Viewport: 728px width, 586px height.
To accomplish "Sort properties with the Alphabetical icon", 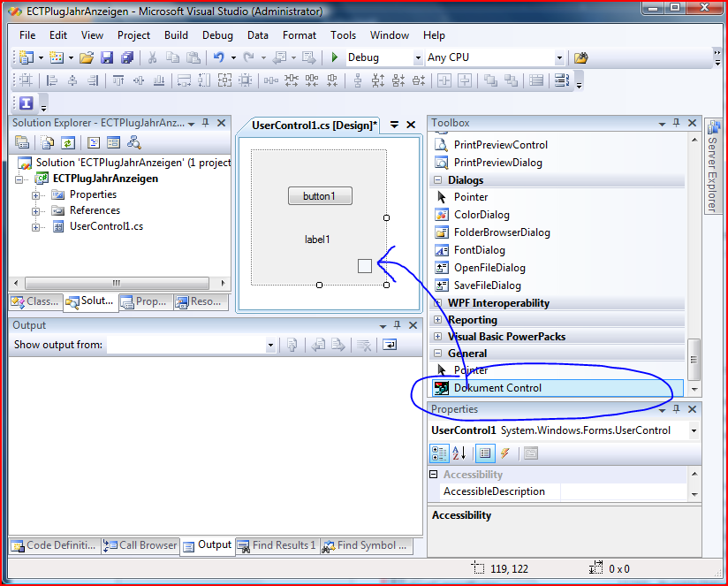I will 459,453.
